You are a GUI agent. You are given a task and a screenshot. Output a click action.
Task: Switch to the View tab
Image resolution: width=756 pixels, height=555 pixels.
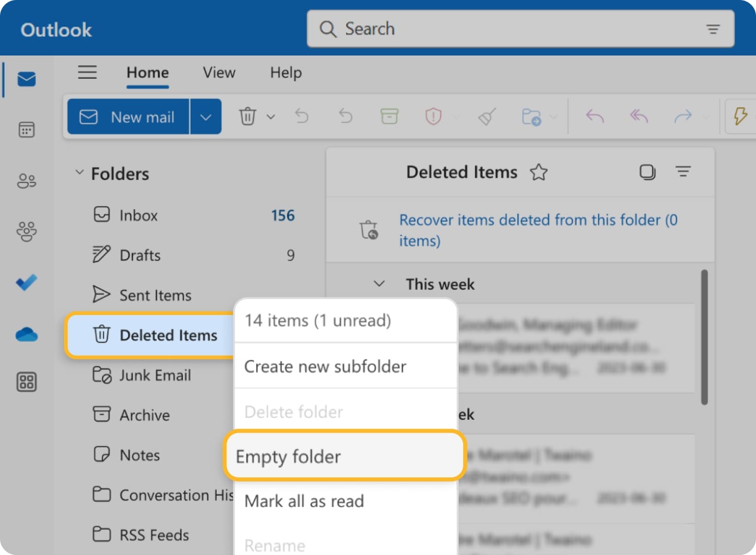[x=218, y=72]
